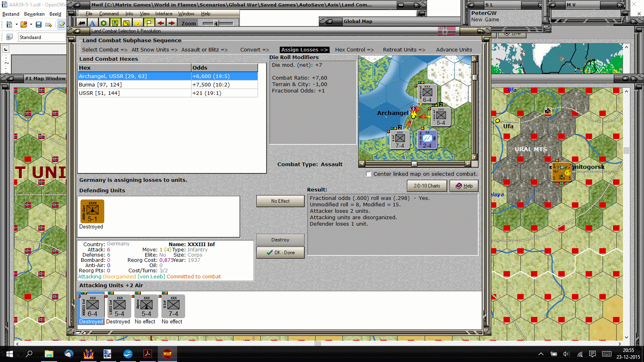Click the OpenOffice open folder icon
This screenshot has width=644, height=362.
click(23, 25)
